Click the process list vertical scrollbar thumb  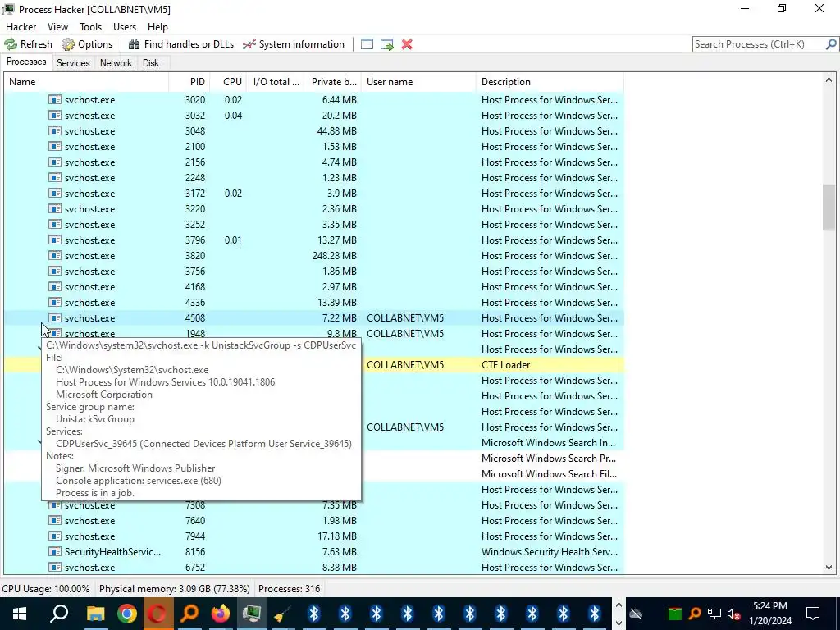pos(829,208)
